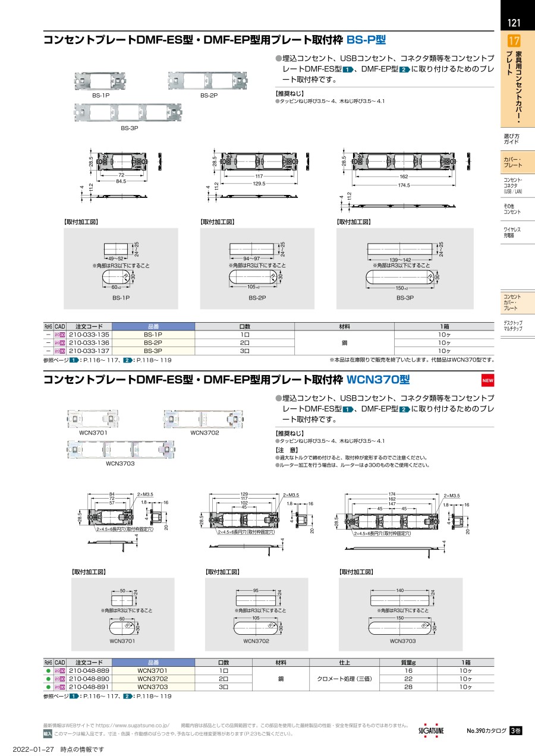Click the green RoHS dot for WCN3703
535x756 pixels.
click(48, 686)
